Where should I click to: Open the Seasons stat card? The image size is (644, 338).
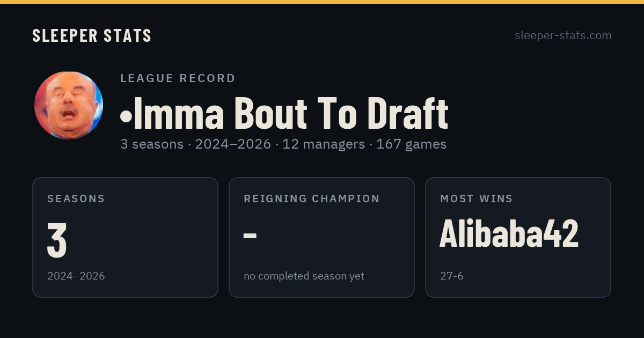click(x=125, y=237)
